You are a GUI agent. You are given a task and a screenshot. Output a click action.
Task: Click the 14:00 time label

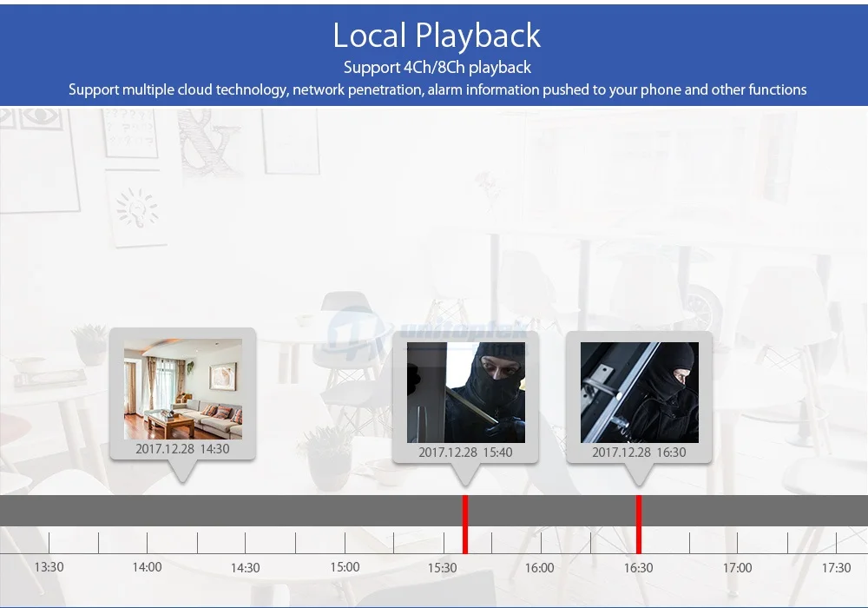[148, 567]
